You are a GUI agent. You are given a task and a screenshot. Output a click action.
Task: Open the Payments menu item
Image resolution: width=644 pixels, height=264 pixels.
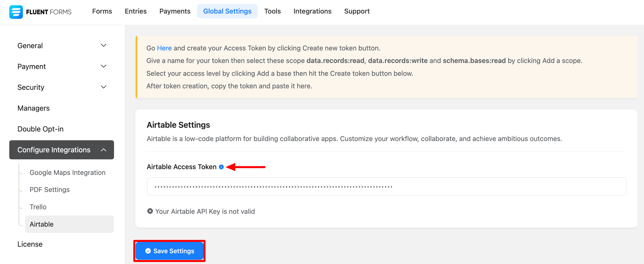175,11
